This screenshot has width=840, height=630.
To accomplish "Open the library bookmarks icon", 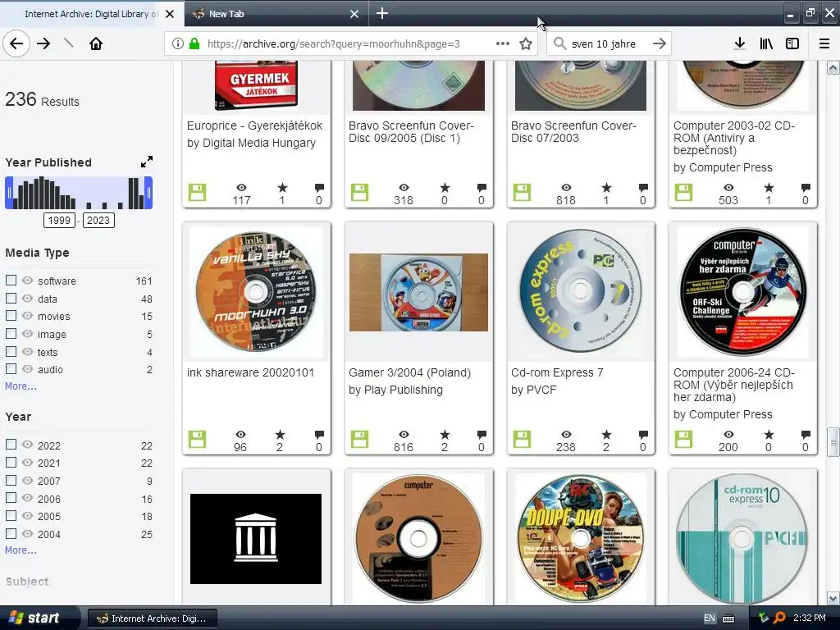I will click(766, 43).
